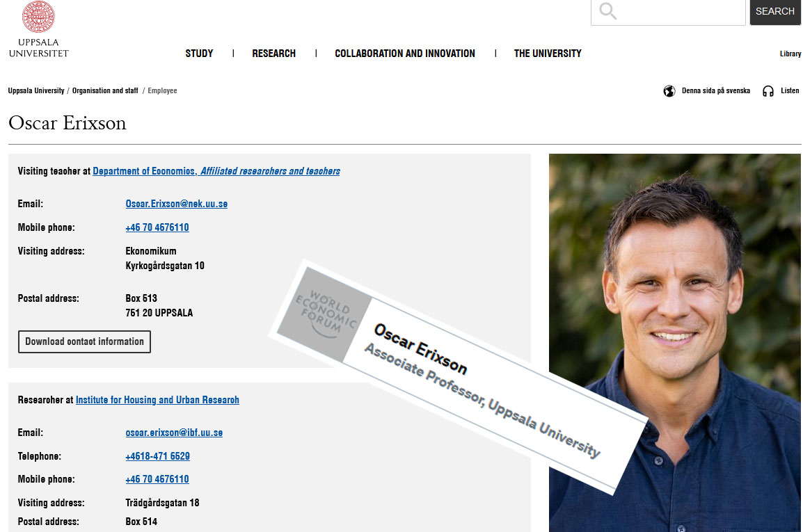The width and height of the screenshot is (803, 532).
Task: Email Oscar.Erixson@nek.uu.se link
Action: click(x=176, y=204)
